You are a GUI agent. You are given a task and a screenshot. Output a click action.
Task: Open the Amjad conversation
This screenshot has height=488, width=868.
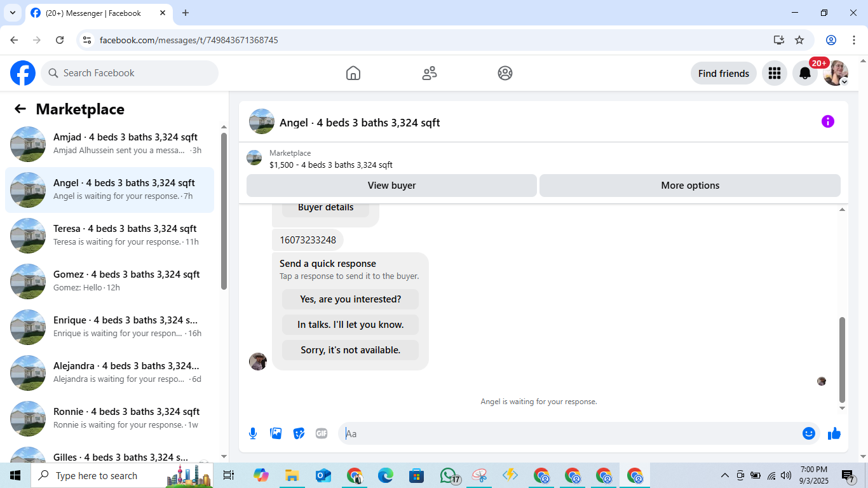pyautogui.click(x=109, y=144)
